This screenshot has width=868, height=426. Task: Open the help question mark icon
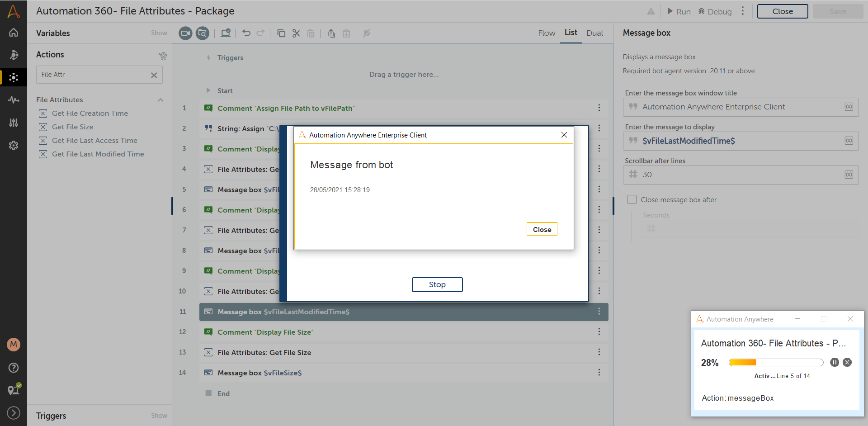(14, 368)
